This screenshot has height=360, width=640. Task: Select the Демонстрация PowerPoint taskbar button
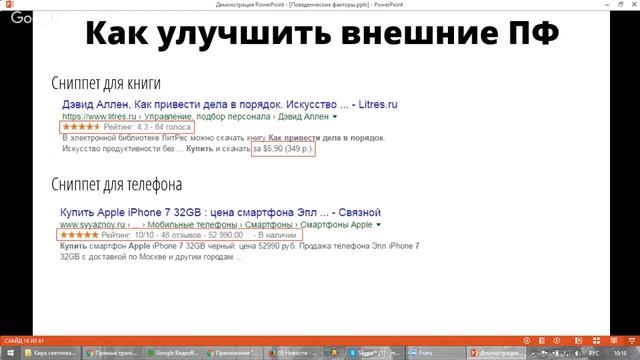click(496, 353)
